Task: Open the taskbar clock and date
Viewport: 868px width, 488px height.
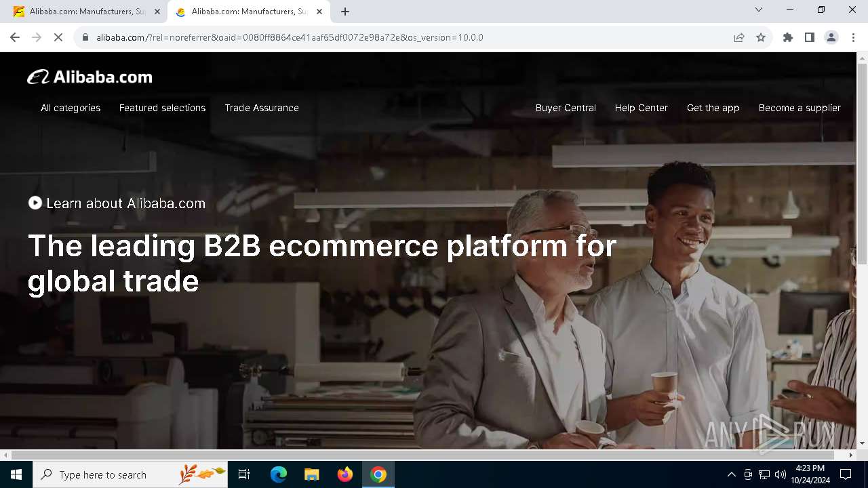Action: (810, 474)
